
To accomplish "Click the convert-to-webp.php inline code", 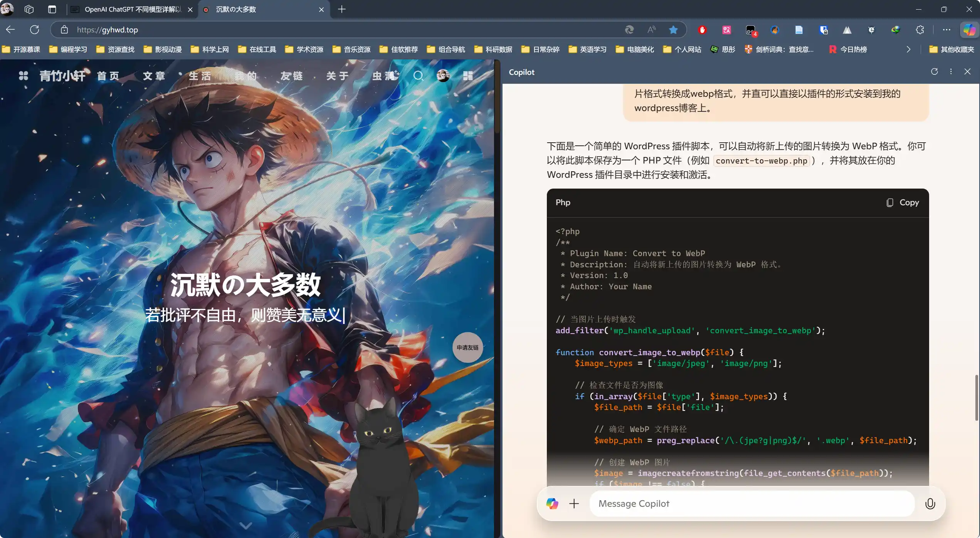I will 761,161.
